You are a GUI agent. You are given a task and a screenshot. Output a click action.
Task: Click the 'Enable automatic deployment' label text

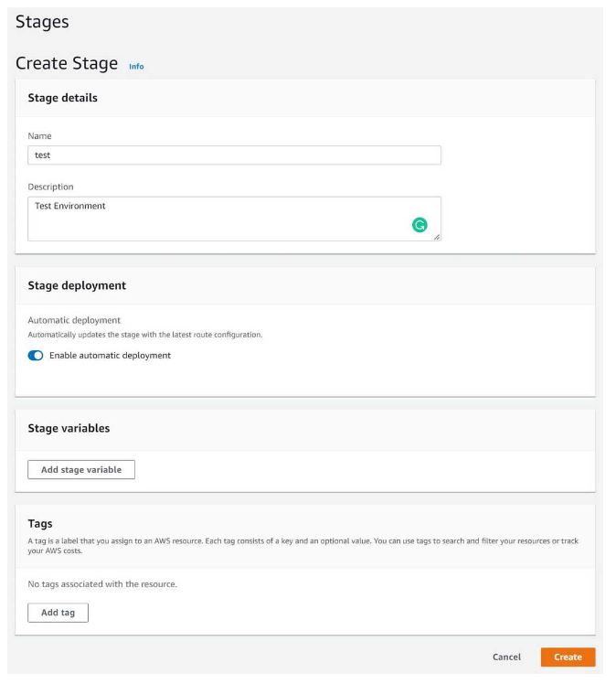tap(110, 356)
